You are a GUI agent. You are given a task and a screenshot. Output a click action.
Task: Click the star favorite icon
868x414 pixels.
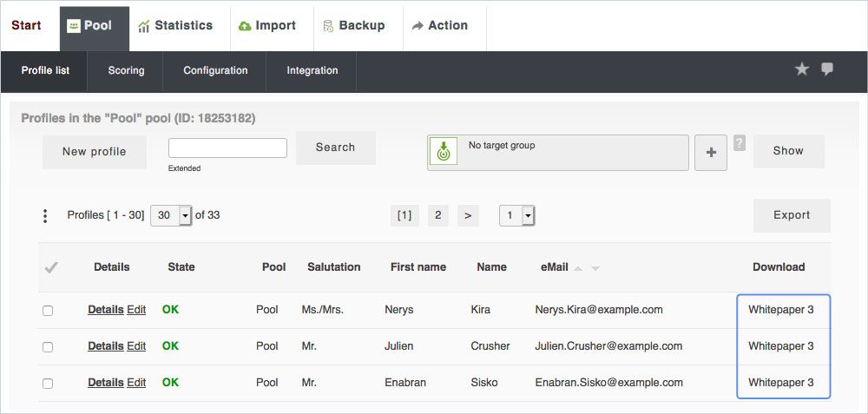[802, 69]
